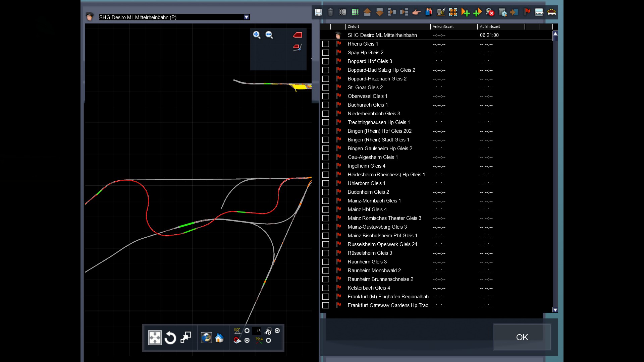Click the green grid select-all icon
Viewport: 644px width, 362px height.
[355, 12]
